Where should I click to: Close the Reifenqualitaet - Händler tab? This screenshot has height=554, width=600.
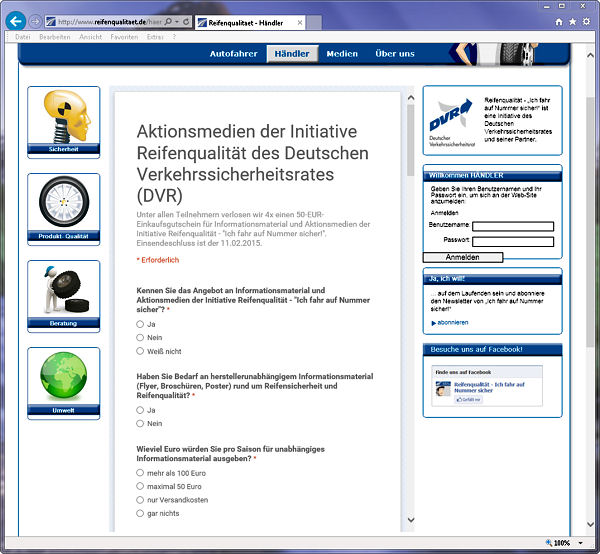coord(300,23)
